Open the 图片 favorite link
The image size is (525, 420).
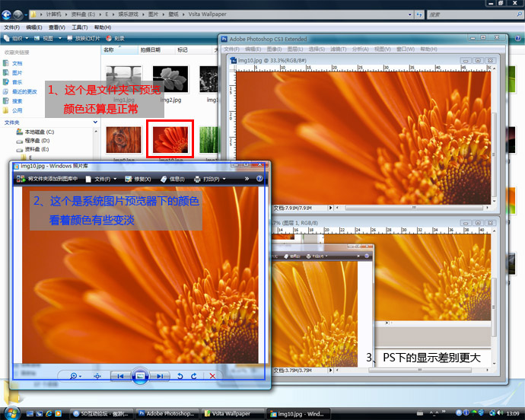click(13, 73)
